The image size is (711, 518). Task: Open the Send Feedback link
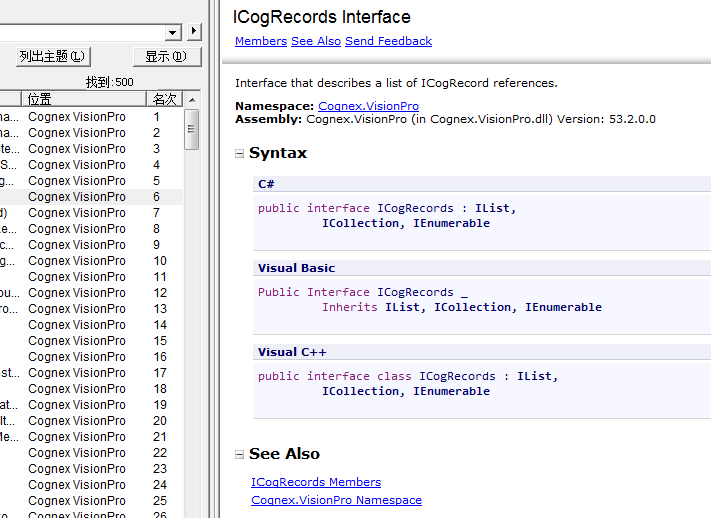pyautogui.click(x=389, y=41)
